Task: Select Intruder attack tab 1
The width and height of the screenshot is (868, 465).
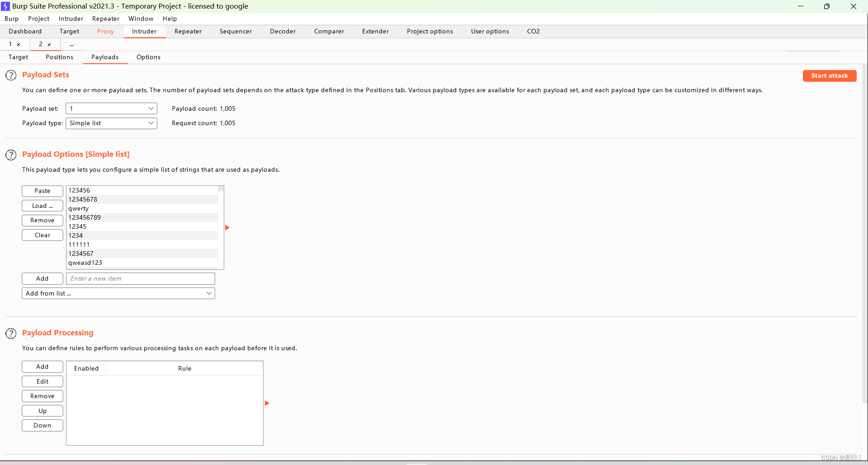Action: click(x=10, y=44)
